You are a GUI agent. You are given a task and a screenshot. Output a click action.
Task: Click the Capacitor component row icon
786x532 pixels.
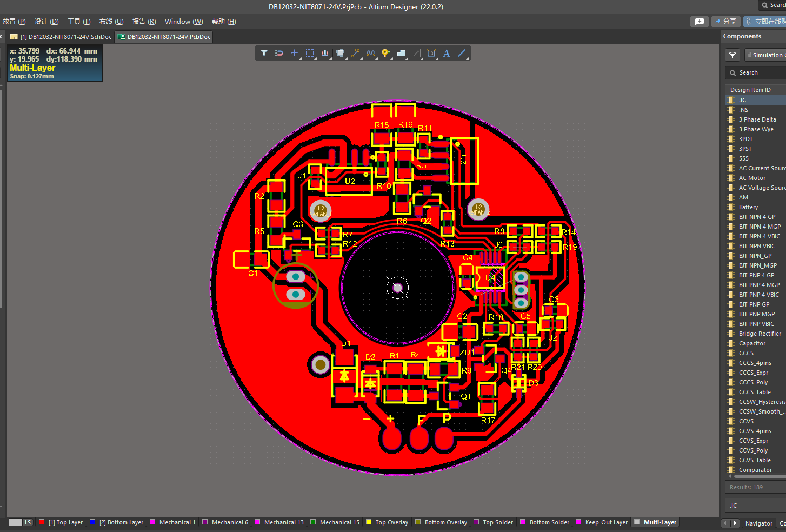[x=731, y=343]
